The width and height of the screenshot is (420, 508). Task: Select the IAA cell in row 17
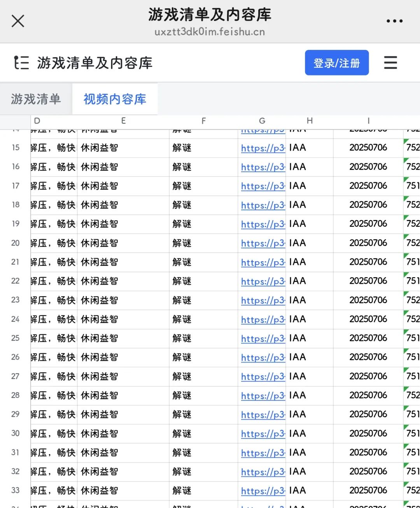point(310,186)
